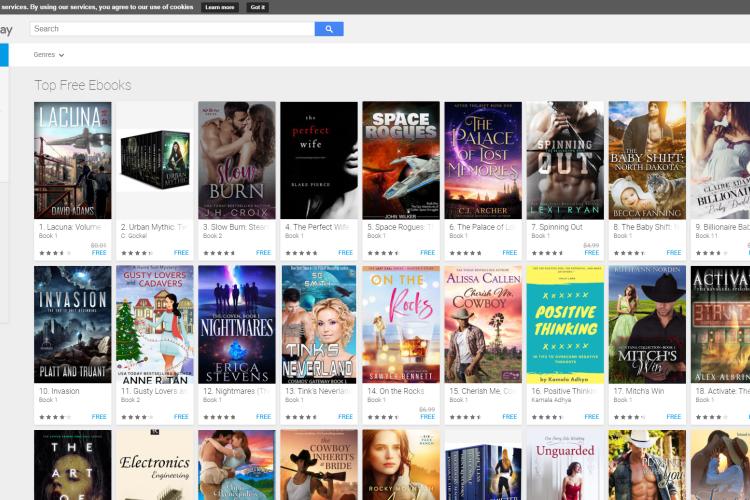
Task: Click the FREE button for Urban Mythic
Action: tap(181, 253)
